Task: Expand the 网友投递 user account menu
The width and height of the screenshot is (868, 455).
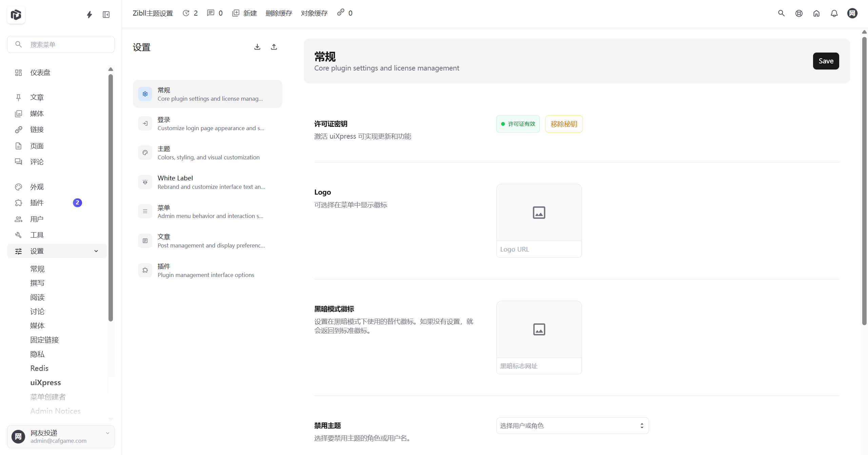Action: [107, 433]
